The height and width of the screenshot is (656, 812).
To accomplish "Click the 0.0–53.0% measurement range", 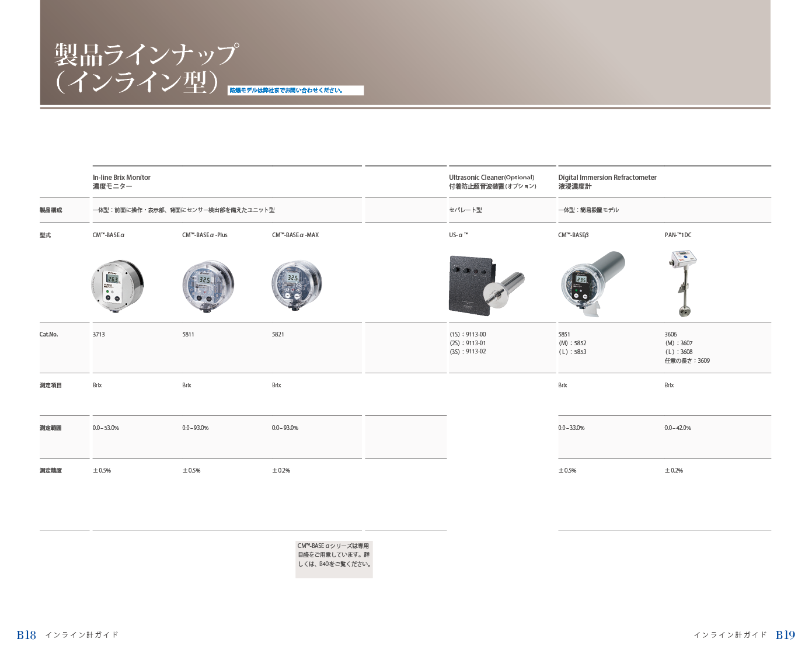I will point(106,428).
